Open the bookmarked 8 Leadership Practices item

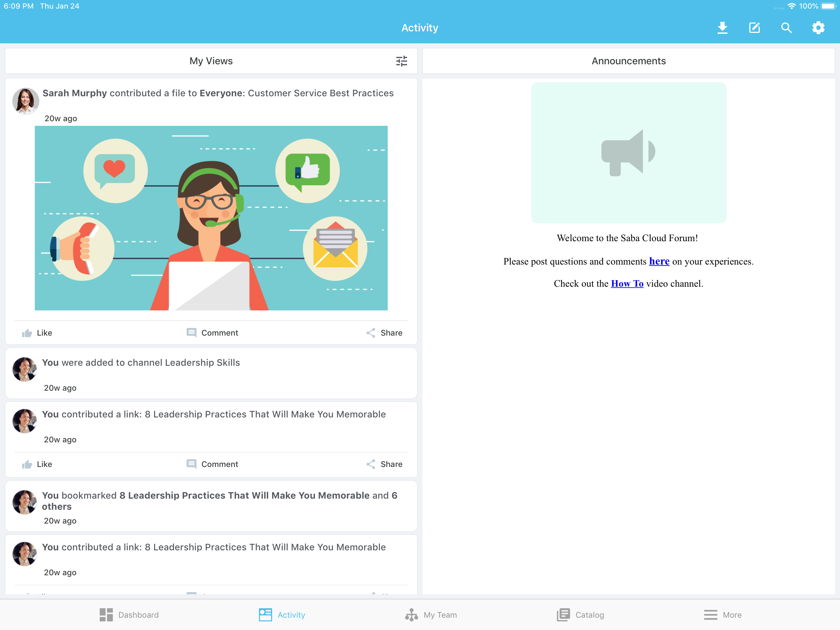tap(244, 496)
